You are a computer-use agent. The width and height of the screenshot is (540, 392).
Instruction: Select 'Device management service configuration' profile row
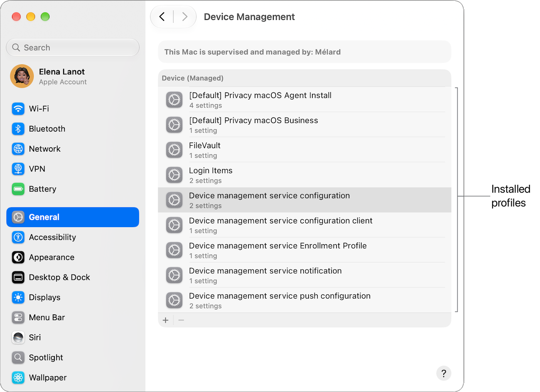point(304,200)
